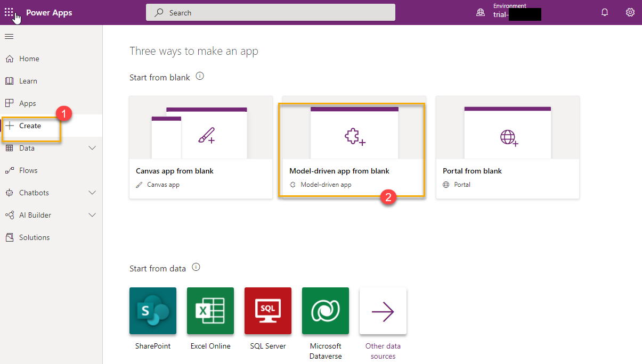This screenshot has height=364, width=642.
Task: Click the Canvas app type label
Action: tap(163, 185)
